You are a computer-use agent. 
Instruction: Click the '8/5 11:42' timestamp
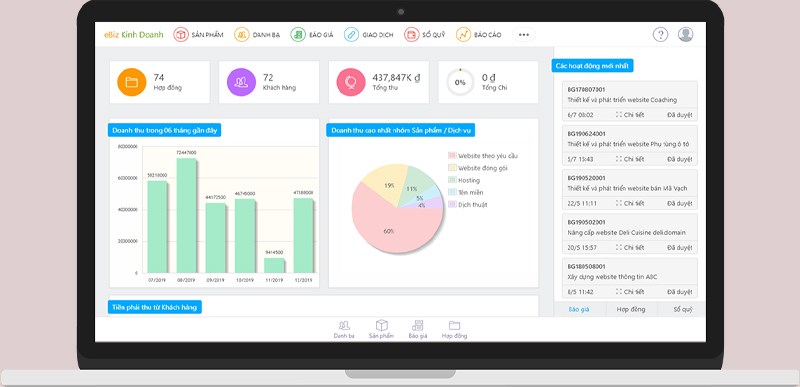[x=581, y=292]
